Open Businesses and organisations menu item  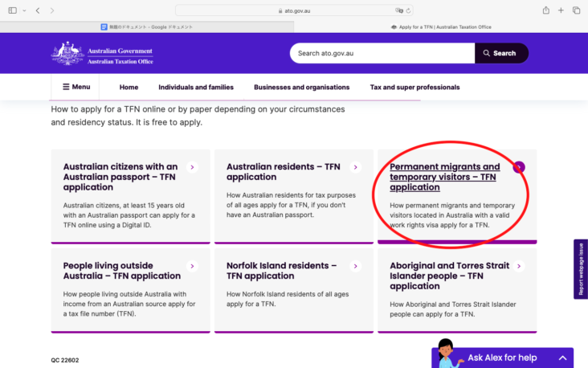tap(301, 87)
